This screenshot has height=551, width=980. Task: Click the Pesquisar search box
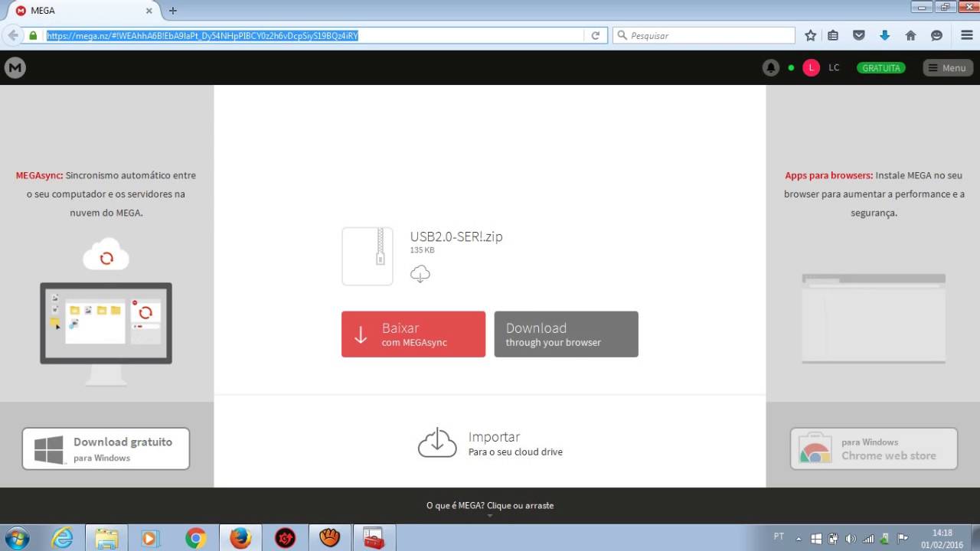click(x=704, y=35)
